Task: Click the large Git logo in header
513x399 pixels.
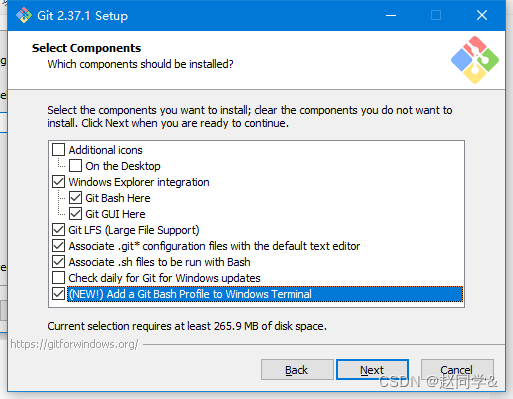Action: point(475,60)
